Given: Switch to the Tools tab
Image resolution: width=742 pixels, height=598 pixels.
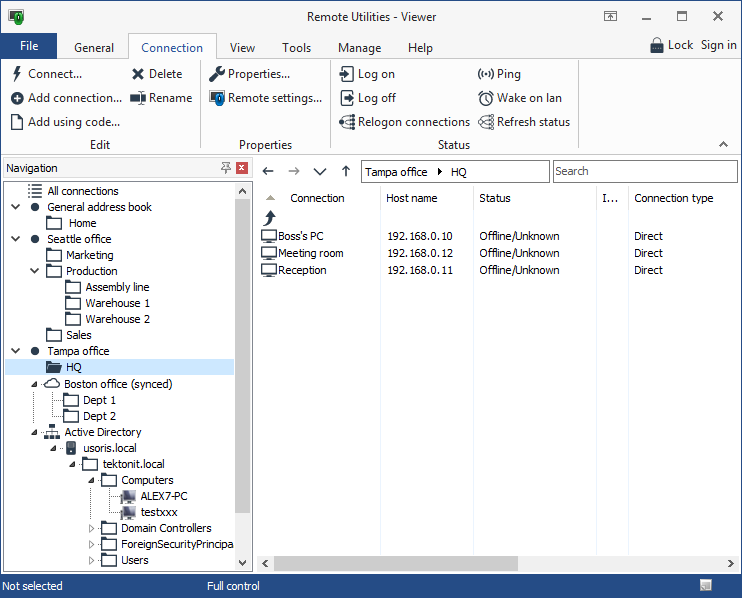Looking at the screenshot, I should click(296, 48).
